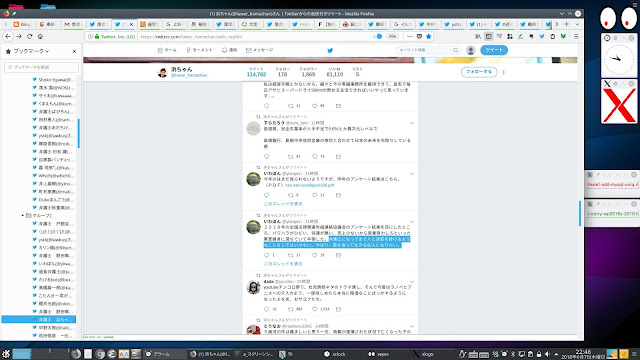Image resolution: width=640 pixels, height=360 pixels.
Task: Open the Firefox Library toolbar icon
Action: (478, 36)
